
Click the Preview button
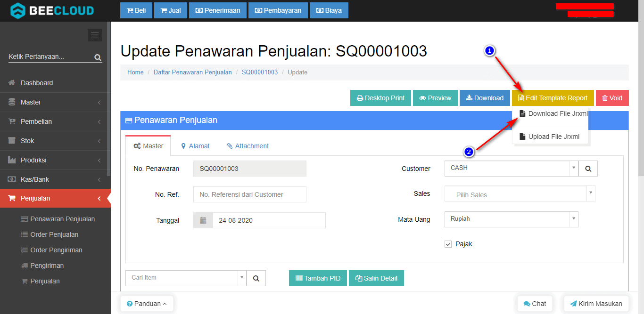tap(435, 98)
